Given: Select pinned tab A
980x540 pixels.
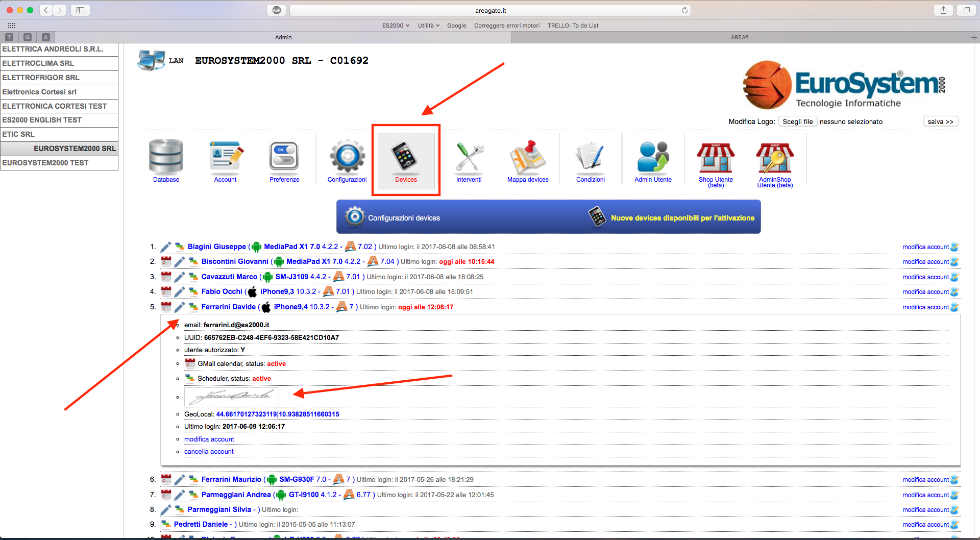Looking at the screenshot, I should [46, 37].
